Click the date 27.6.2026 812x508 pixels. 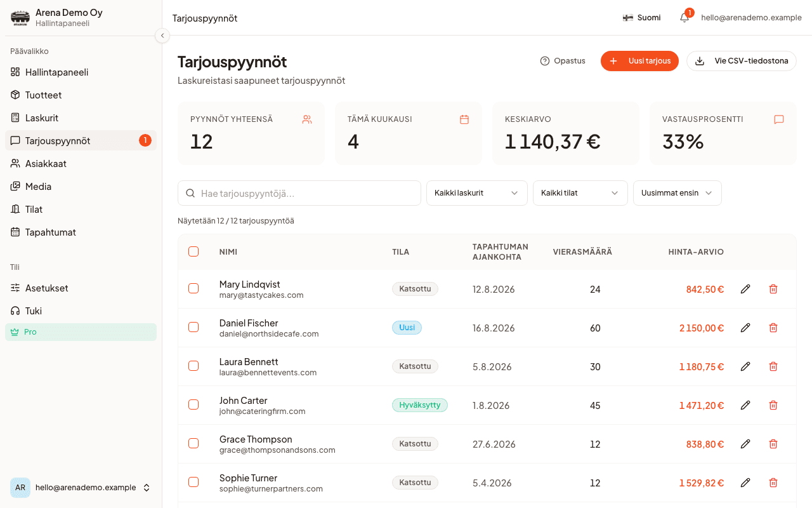(x=494, y=444)
